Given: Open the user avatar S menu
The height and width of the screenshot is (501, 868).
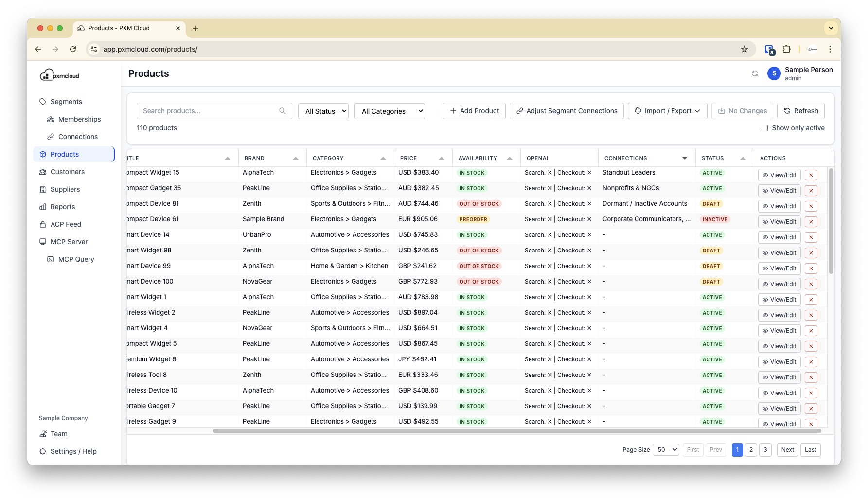Looking at the screenshot, I should [x=774, y=73].
